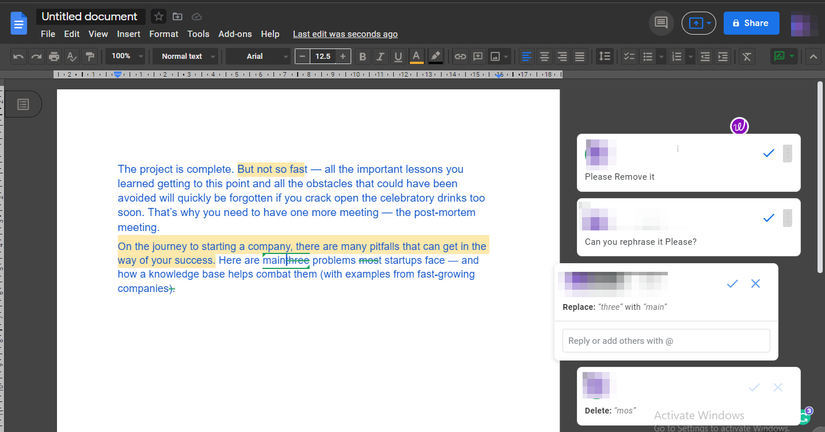825x432 pixels.
Task: Insert a checklist
Action: (629, 56)
